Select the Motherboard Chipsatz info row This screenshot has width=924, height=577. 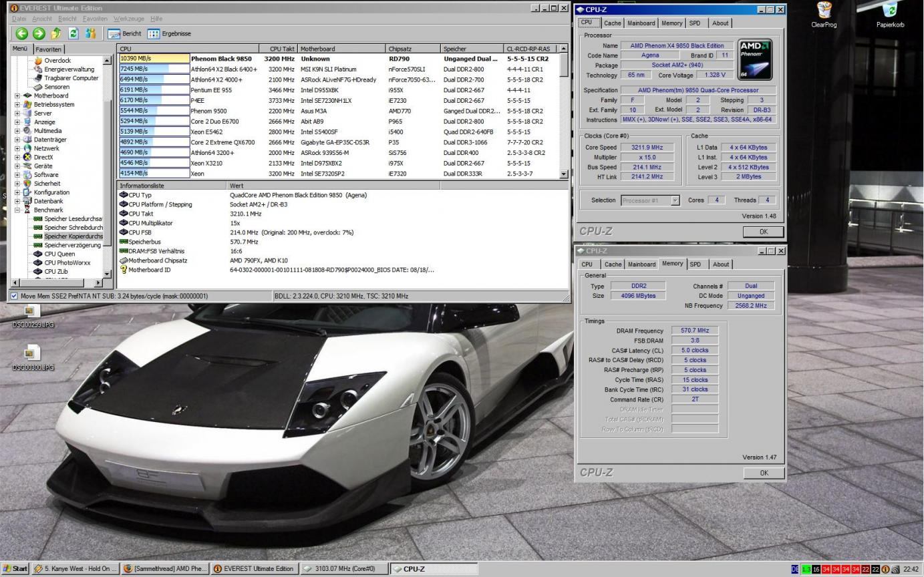coord(343,260)
